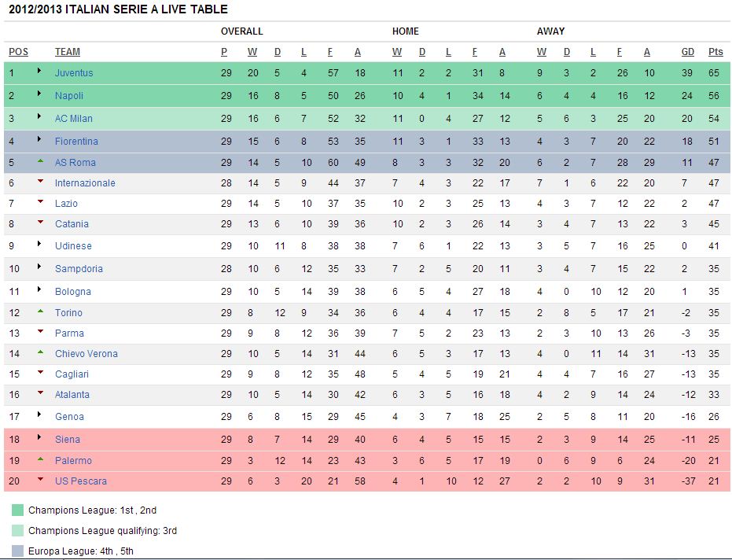
Task: Click the Europa League blue-grey legend swatch
Action: coord(18,551)
